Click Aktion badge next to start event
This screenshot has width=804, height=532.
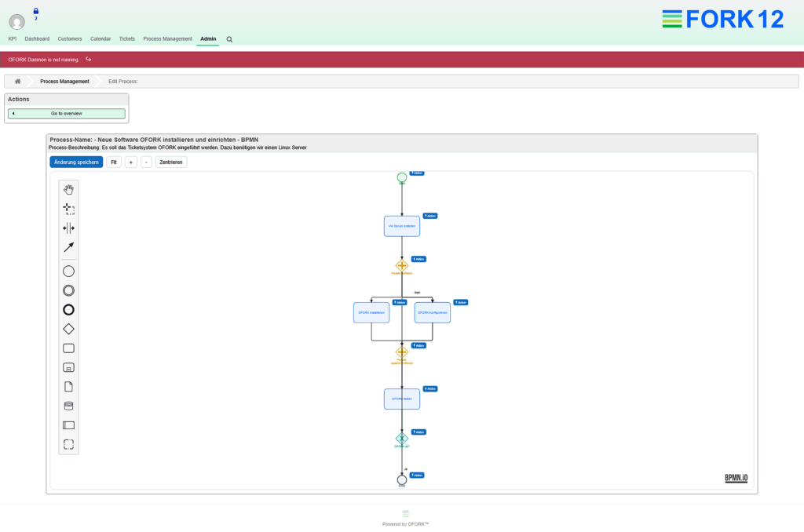pyautogui.click(x=417, y=173)
